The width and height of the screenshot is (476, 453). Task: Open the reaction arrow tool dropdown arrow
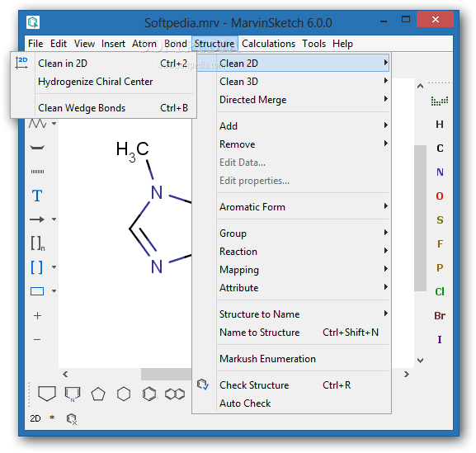point(54,219)
